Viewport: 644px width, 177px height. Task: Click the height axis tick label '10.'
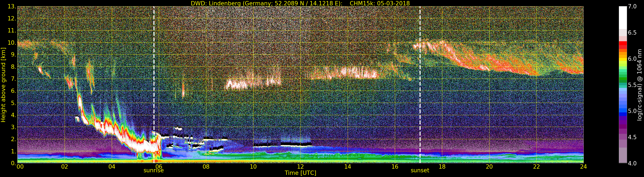12,43
